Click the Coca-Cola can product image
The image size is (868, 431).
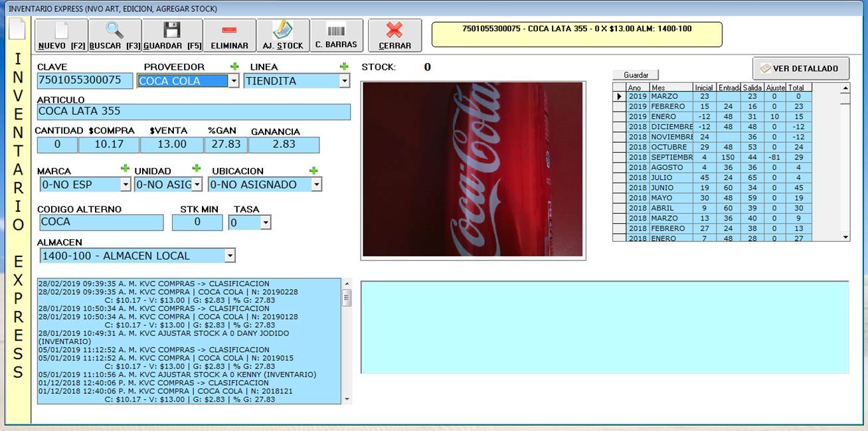click(473, 169)
